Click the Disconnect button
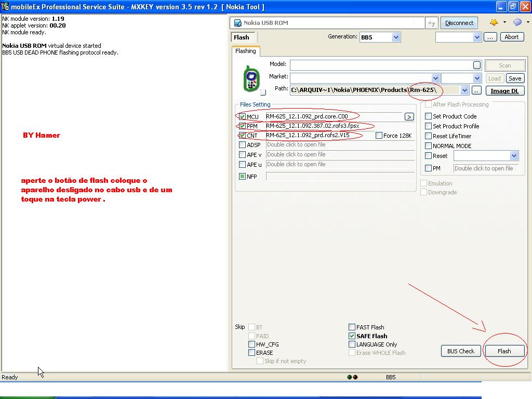Image resolution: width=532 pixels, height=399 pixels. coord(459,23)
